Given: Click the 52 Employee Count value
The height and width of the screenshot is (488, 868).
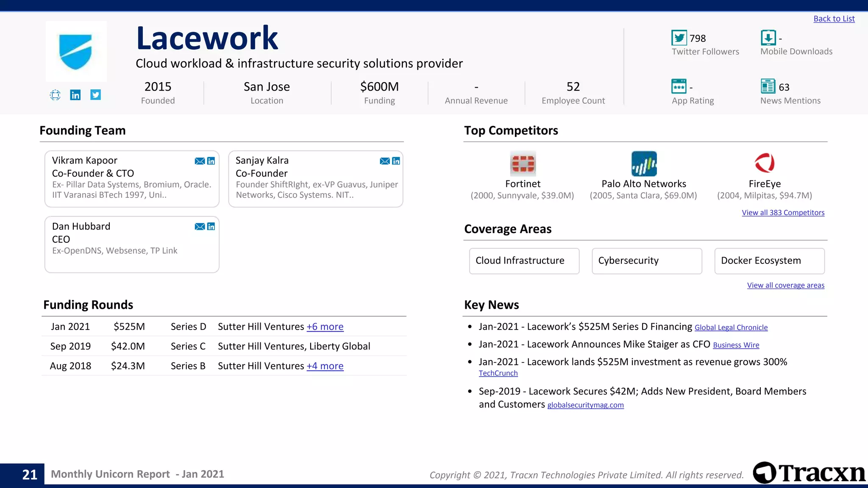Looking at the screenshot, I should 573,86.
